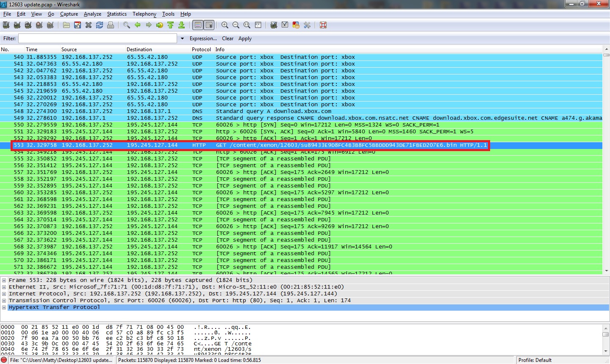Toggle auto scroll in live capture
The image size is (610, 364).
(x=209, y=25)
